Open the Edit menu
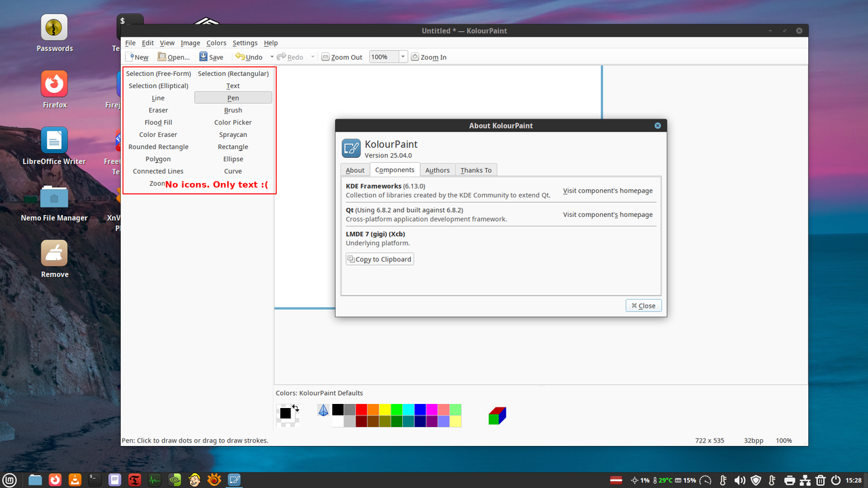Image resolution: width=868 pixels, height=488 pixels. click(x=148, y=43)
